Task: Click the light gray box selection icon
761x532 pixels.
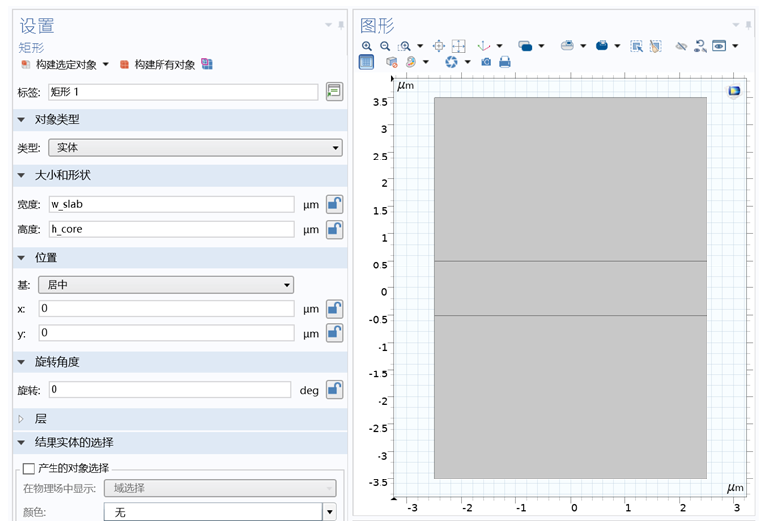Action: pos(567,46)
